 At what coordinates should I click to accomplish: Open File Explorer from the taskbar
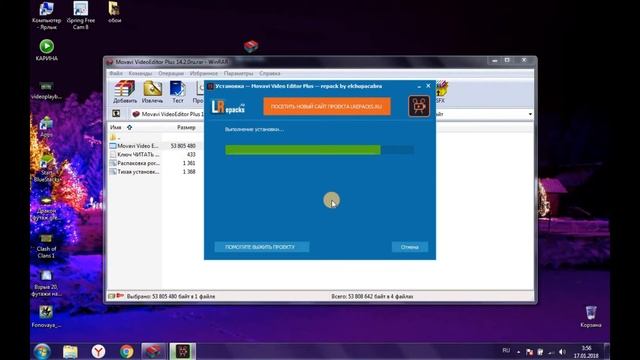click(x=70, y=351)
